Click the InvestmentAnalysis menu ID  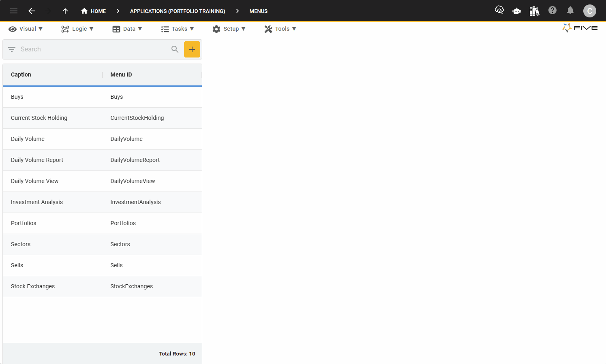(x=135, y=202)
